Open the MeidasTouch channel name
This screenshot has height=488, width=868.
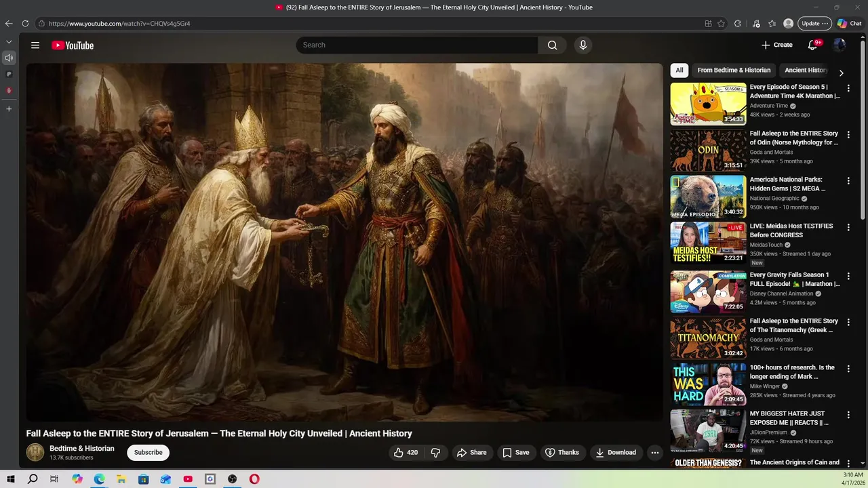pyautogui.click(x=766, y=245)
